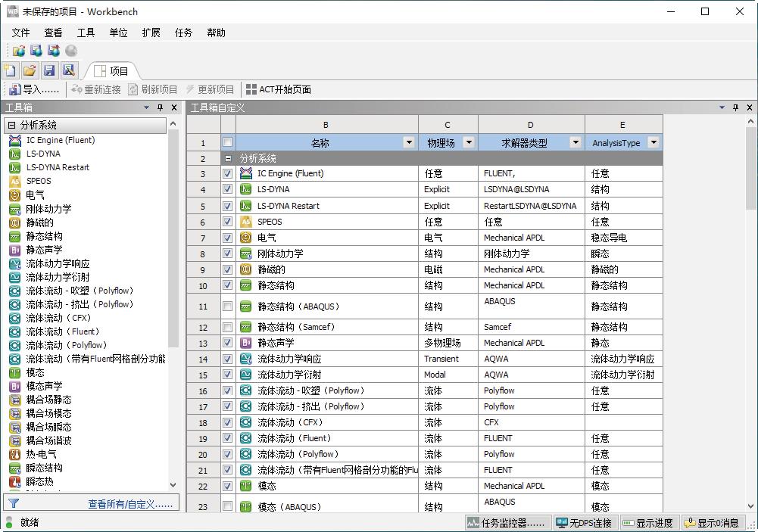Open the 扩展 menu
This screenshot has height=532, width=758.
pyautogui.click(x=151, y=33)
